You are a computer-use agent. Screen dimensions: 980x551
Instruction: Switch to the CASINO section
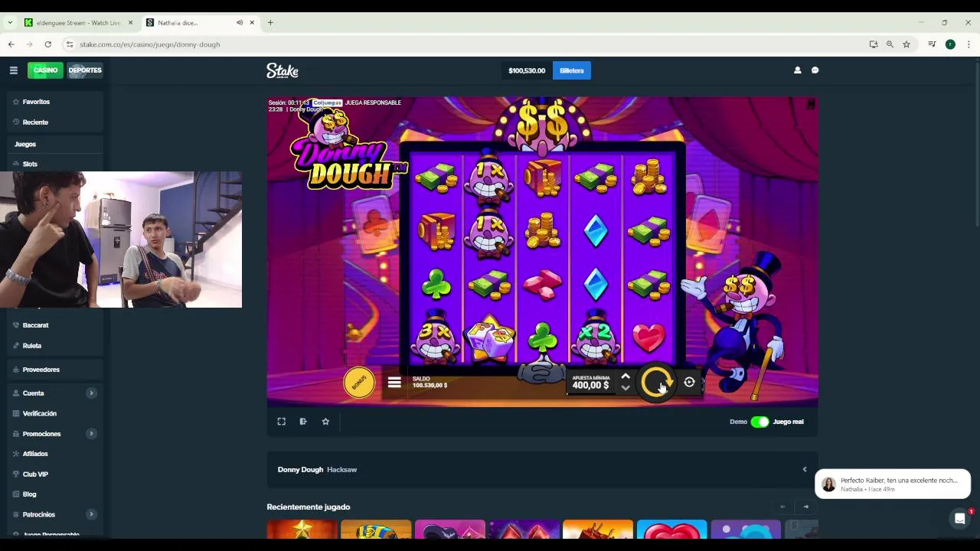(45, 70)
